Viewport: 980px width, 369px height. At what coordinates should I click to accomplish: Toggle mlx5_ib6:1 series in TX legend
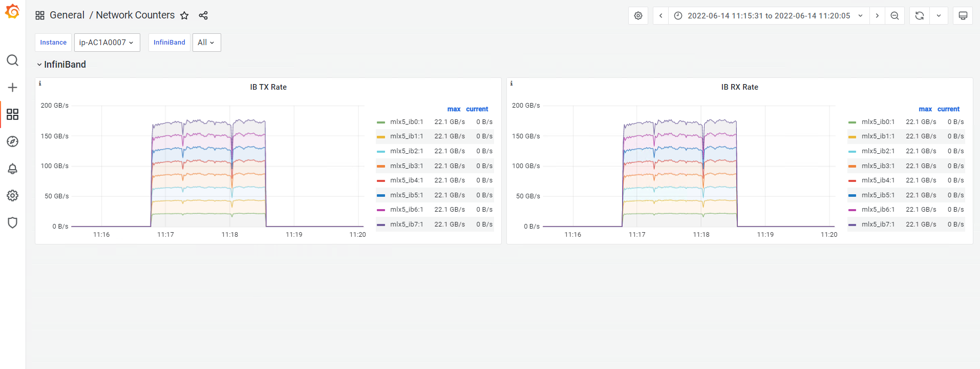pyautogui.click(x=407, y=210)
